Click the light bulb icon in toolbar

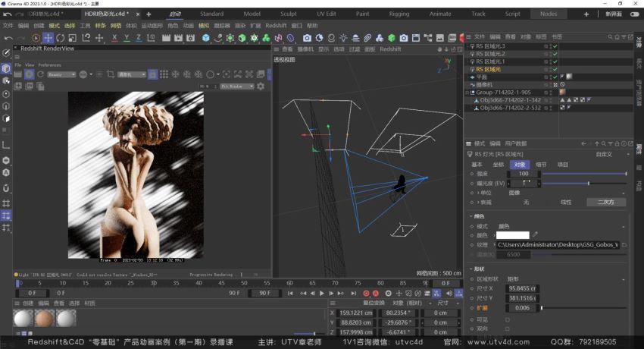tap(343, 38)
